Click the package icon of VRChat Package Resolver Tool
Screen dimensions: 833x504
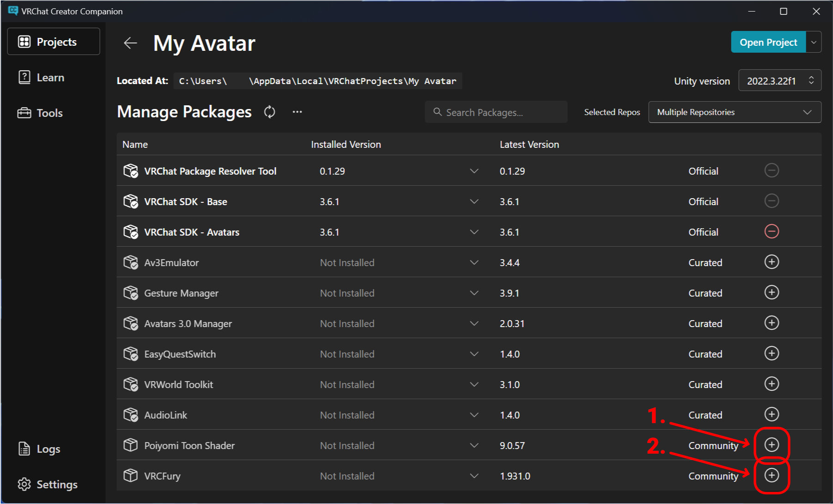(x=131, y=171)
